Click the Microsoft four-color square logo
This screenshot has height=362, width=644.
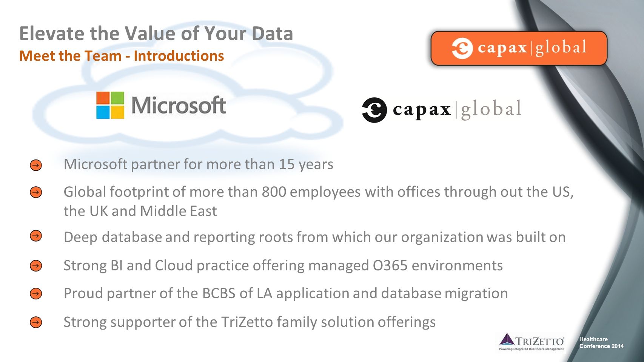point(110,105)
